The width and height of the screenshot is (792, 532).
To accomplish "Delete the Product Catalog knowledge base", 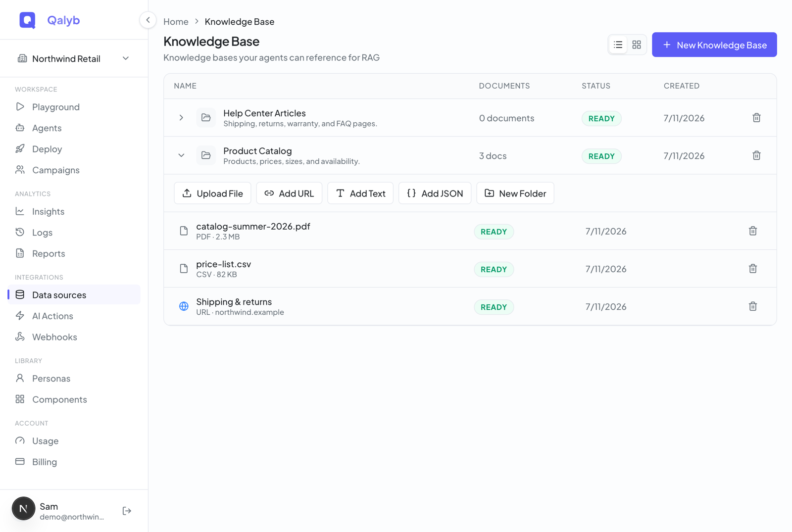I will click(x=756, y=155).
